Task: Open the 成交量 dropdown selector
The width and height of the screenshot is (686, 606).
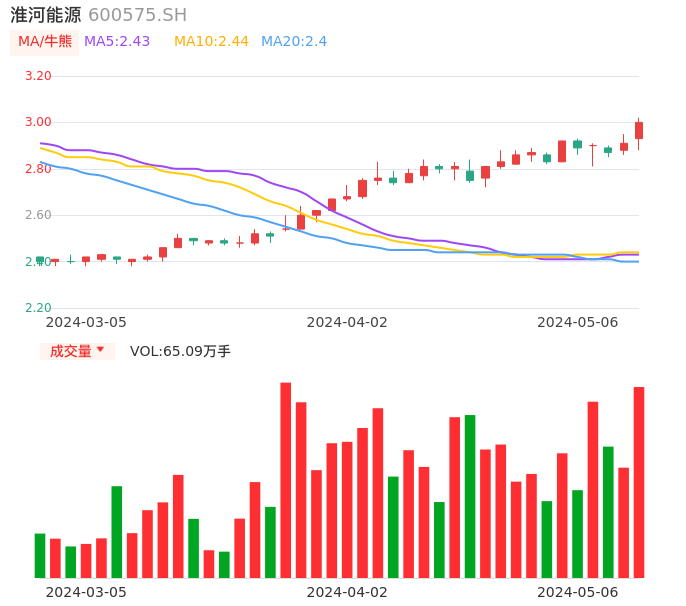Action: [x=77, y=351]
